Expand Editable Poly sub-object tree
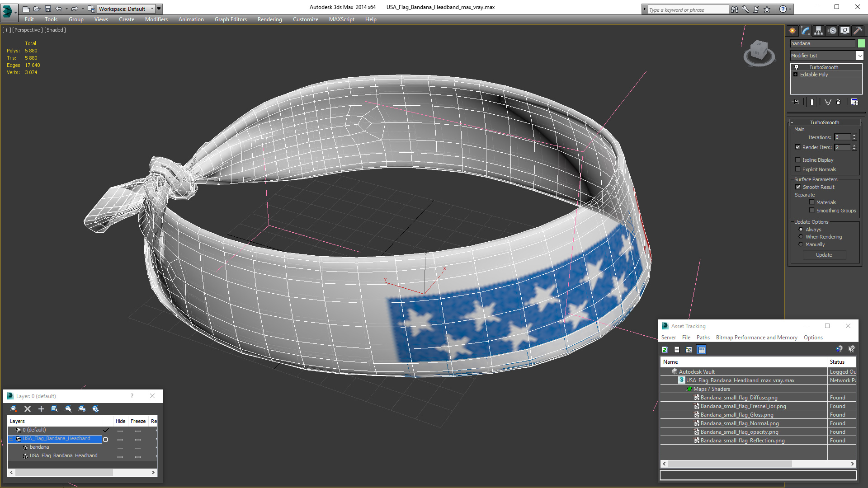 click(795, 75)
